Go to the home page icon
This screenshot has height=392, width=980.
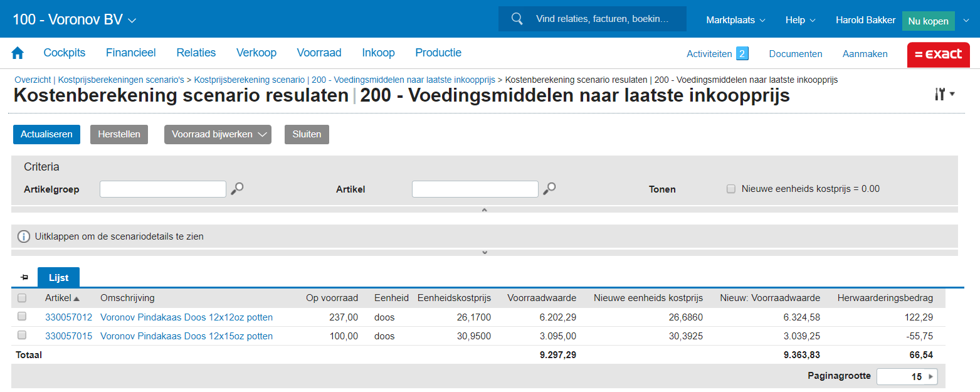pyautogui.click(x=18, y=53)
